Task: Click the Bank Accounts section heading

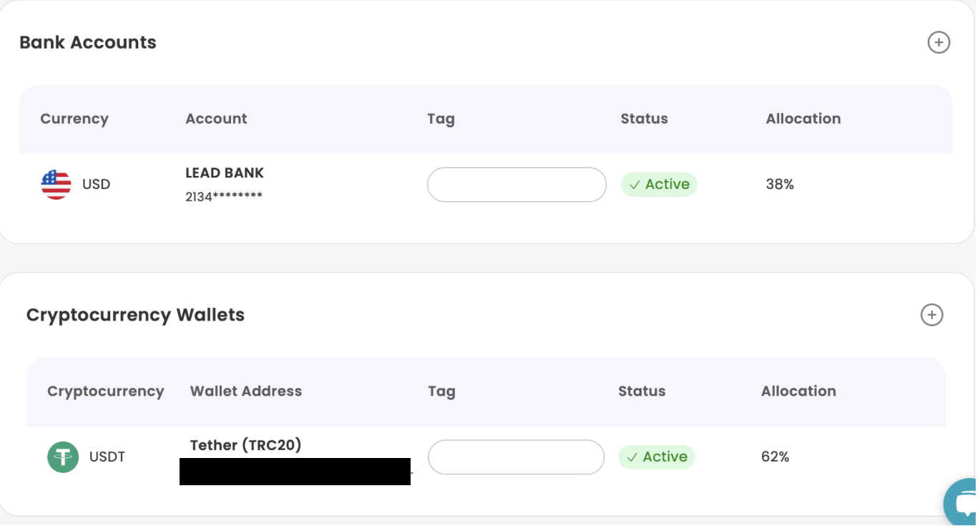Action: click(x=88, y=42)
